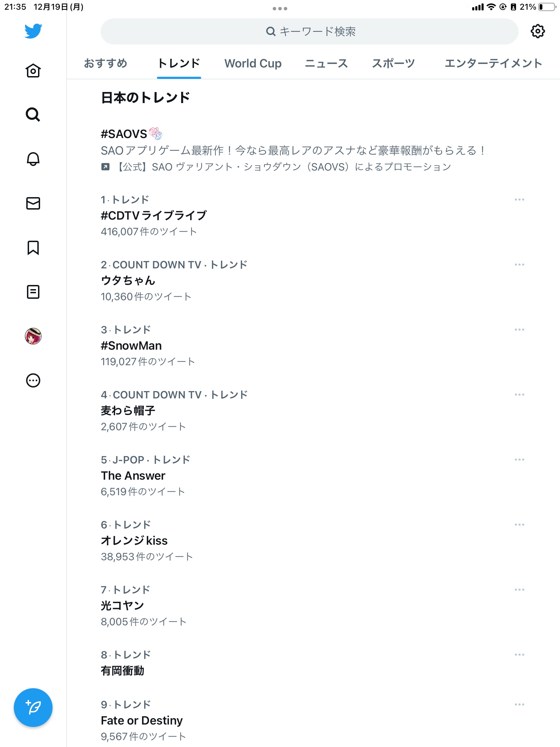Open the More circle icon in sidebar
The height and width of the screenshot is (747, 560).
coord(33,380)
